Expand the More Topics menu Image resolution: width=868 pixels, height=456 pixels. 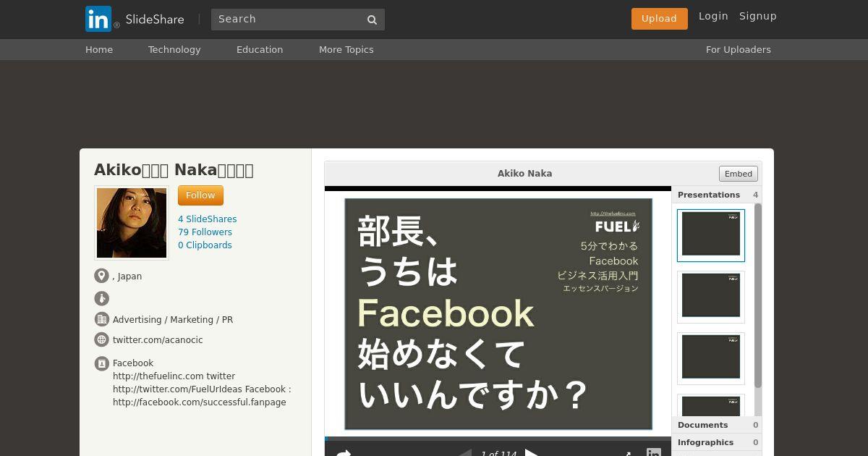click(x=346, y=49)
